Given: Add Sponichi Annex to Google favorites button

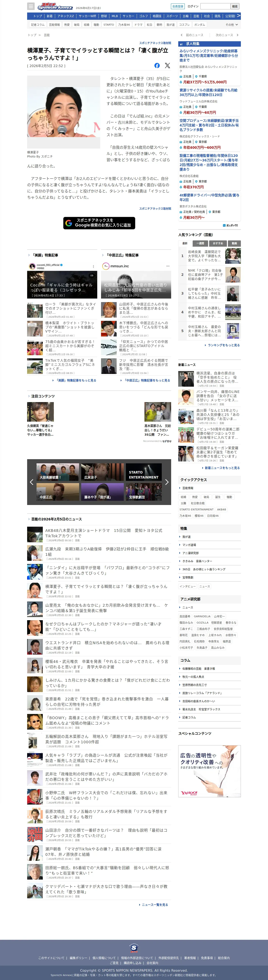Looking at the screenshot, I should point(99,223).
